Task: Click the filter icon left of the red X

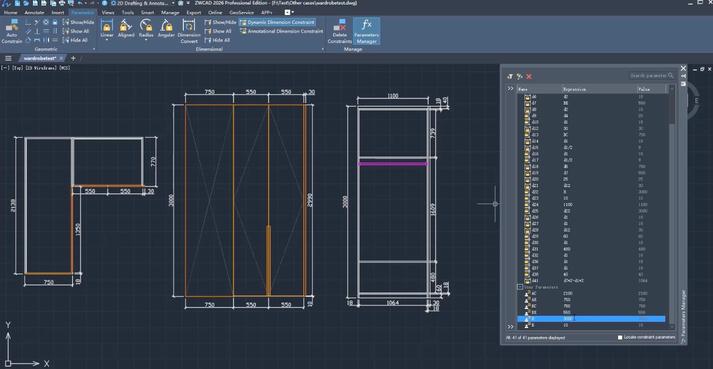Action: 519,76
